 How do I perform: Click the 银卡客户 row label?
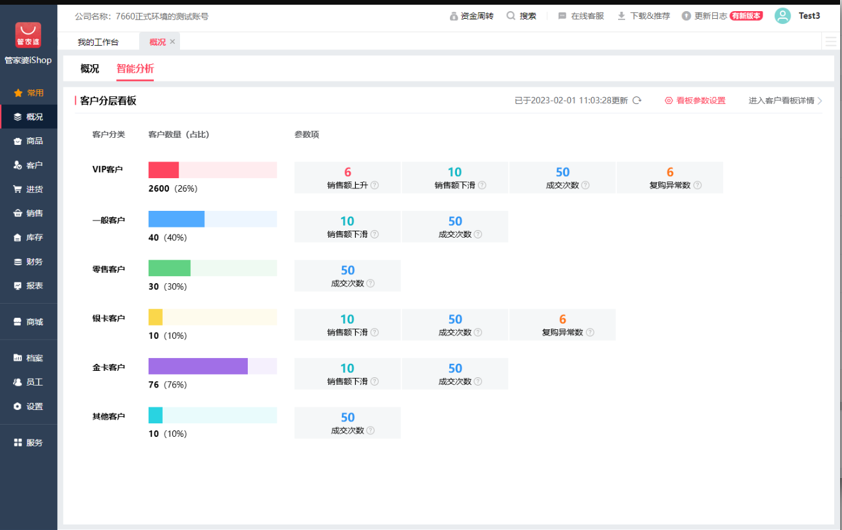tap(108, 318)
